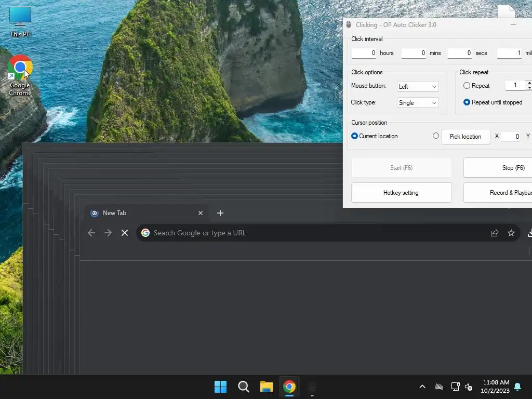532x399 pixels.
Task: Open the This PC desktop icon
Action: [20, 22]
